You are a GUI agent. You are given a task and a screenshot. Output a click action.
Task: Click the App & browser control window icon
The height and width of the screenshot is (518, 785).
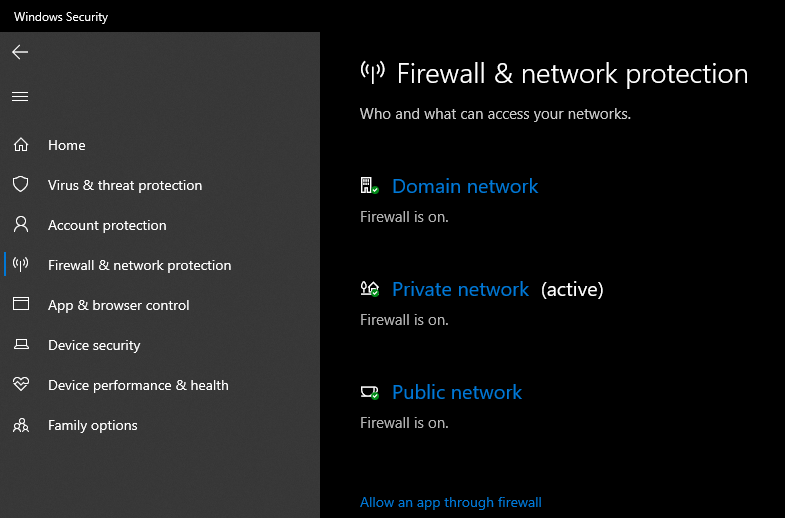click(x=21, y=305)
